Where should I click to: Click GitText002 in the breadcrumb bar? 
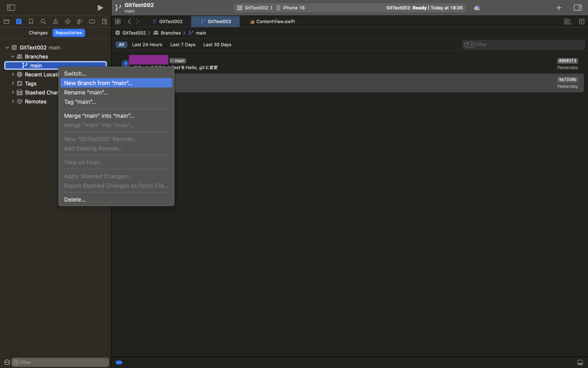pos(131,33)
